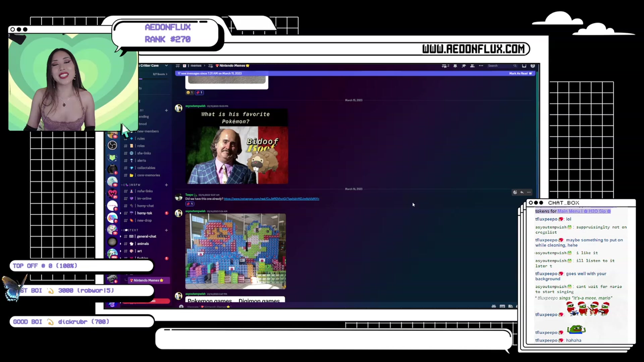Viewport: 644px width, 362px height.
Task: Open the palm tree server with 406 badge
Action: click(x=112, y=253)
